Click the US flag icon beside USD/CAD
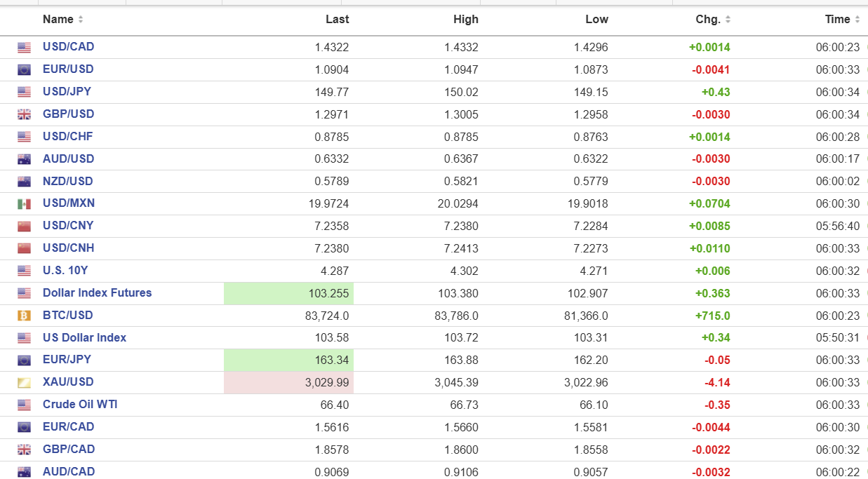Viewport: 868px width, 479px height. (25, 48)
